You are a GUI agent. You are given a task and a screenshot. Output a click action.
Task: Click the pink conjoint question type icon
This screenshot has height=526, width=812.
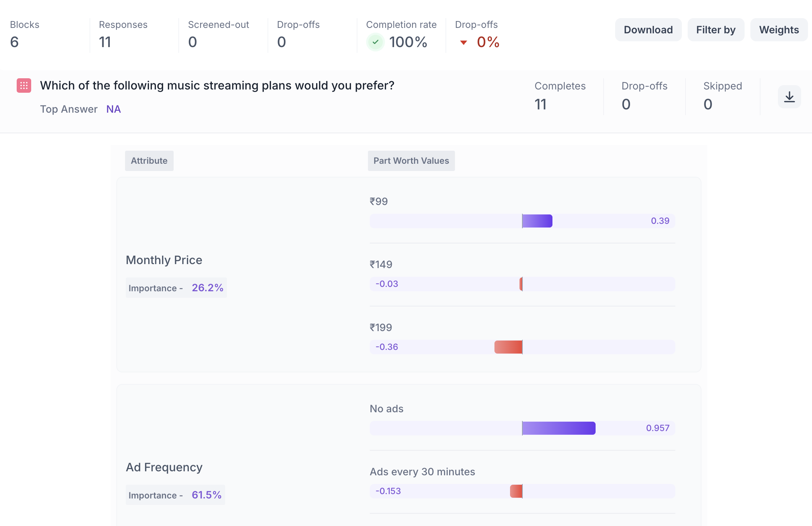[x=24, y=85]
